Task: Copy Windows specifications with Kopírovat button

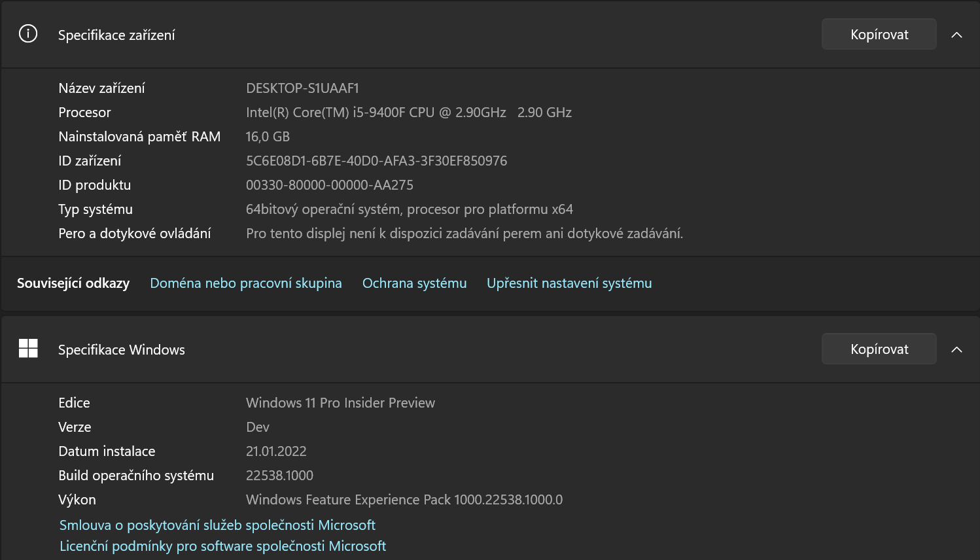Action: click(x=879, y=349)
